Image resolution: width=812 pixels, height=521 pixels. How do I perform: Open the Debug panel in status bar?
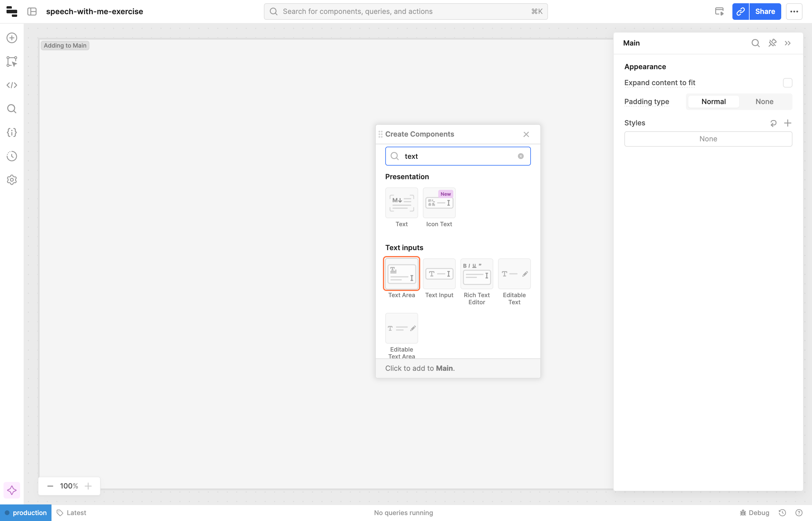click(x=755, y=512)
